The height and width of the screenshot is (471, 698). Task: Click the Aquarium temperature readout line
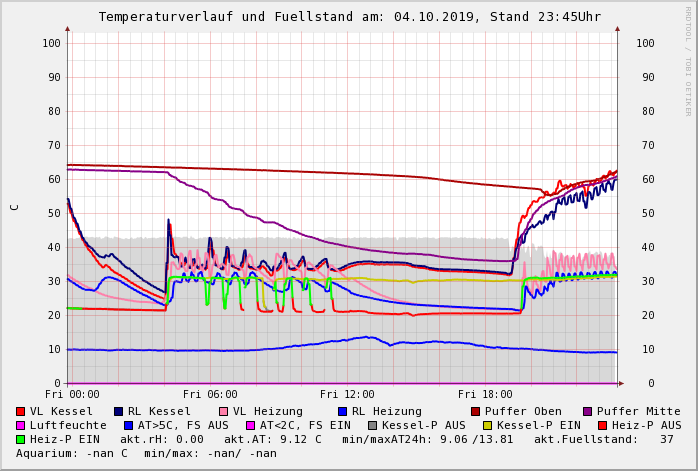click(146, 453)
